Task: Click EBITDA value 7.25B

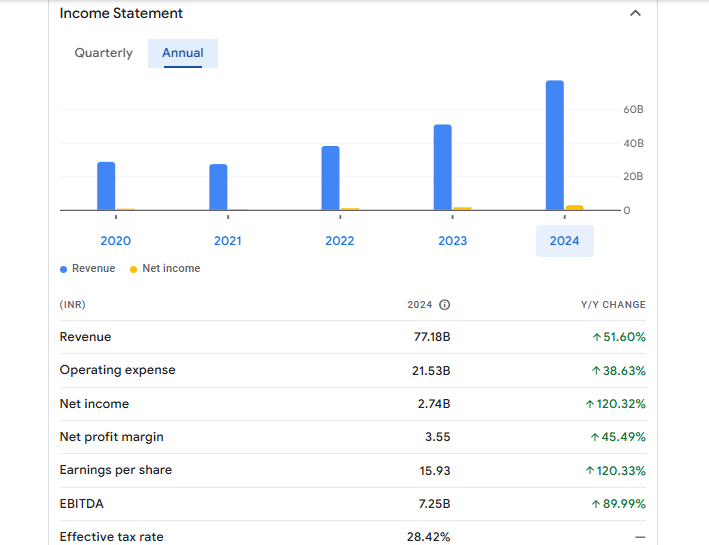Action: (x=435, y=504)
